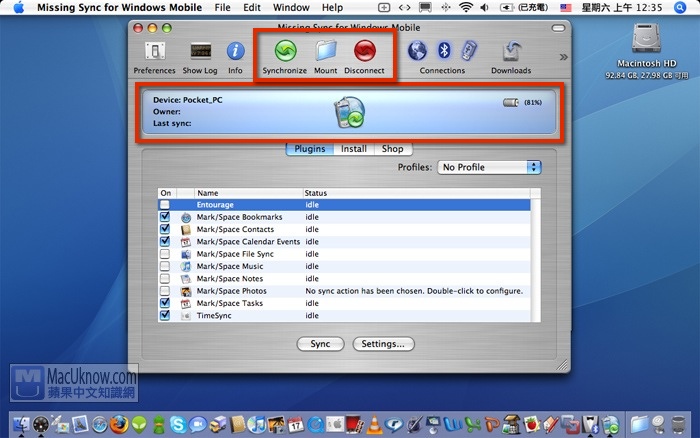Click the On column header
Viewport: 700px width, 438px height.
pyautogui.click(x=167, y=193)
